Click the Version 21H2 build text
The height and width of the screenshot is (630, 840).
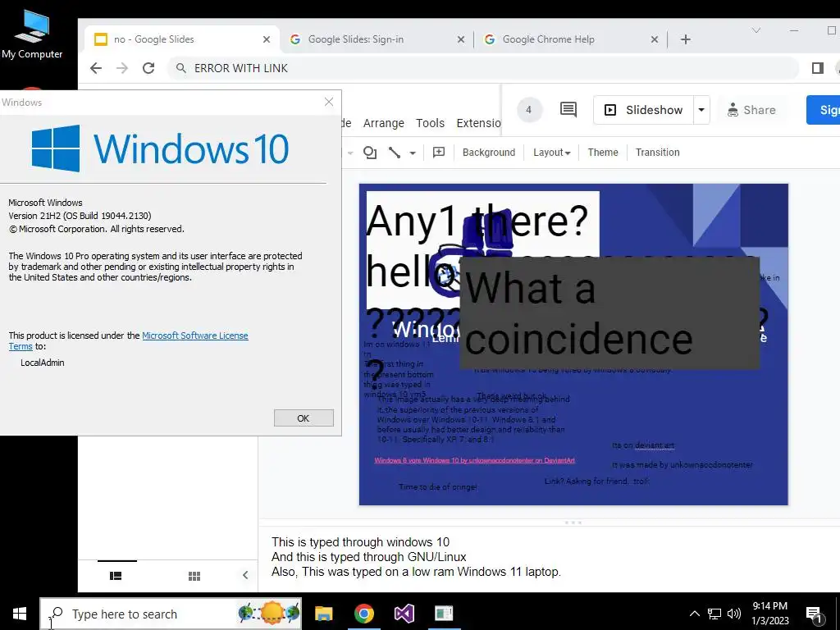click(80, 216)
